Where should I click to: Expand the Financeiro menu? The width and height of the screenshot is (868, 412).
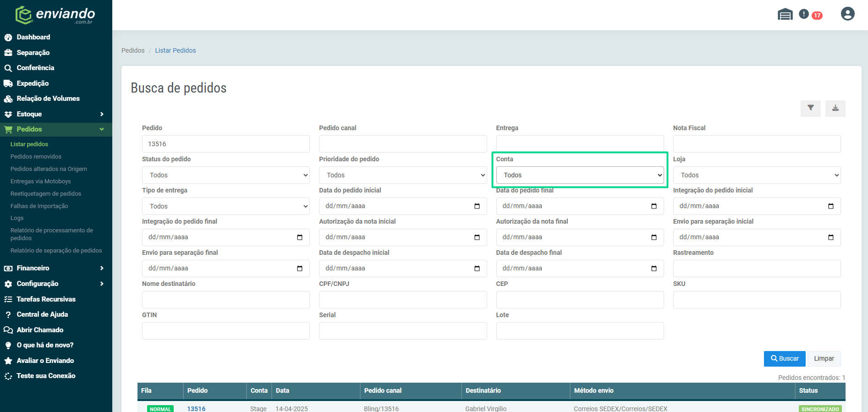pos(56,268)
